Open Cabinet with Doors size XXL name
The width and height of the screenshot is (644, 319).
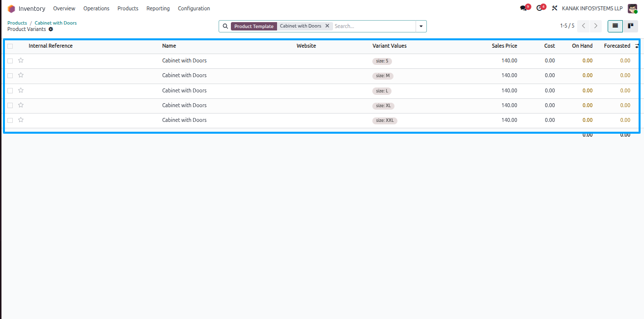[x=184, y=120]
